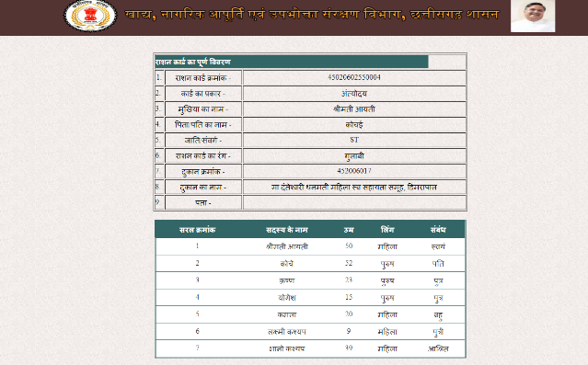Select the caste category value 'ST'
588x365 pixels.
tap(354, 140)
